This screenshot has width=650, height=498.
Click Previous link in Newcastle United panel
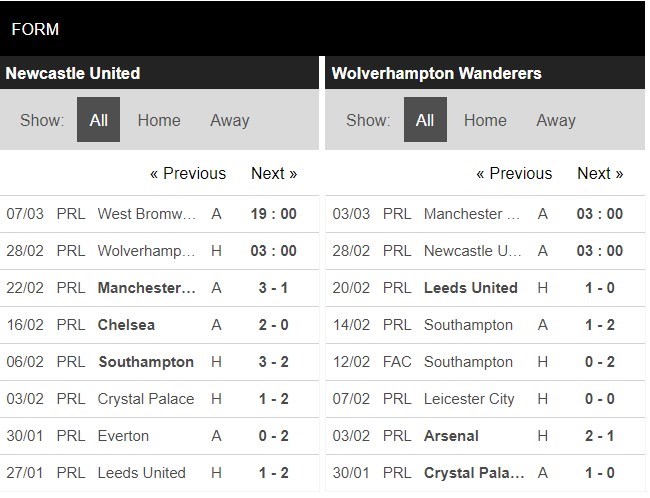(188, 173)
